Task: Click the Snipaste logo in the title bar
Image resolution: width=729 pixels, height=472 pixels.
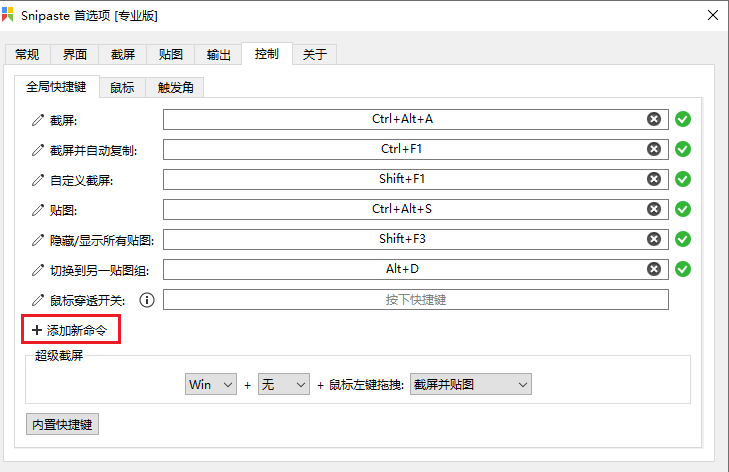Action: pyautogui.click(x=8, y=14)
